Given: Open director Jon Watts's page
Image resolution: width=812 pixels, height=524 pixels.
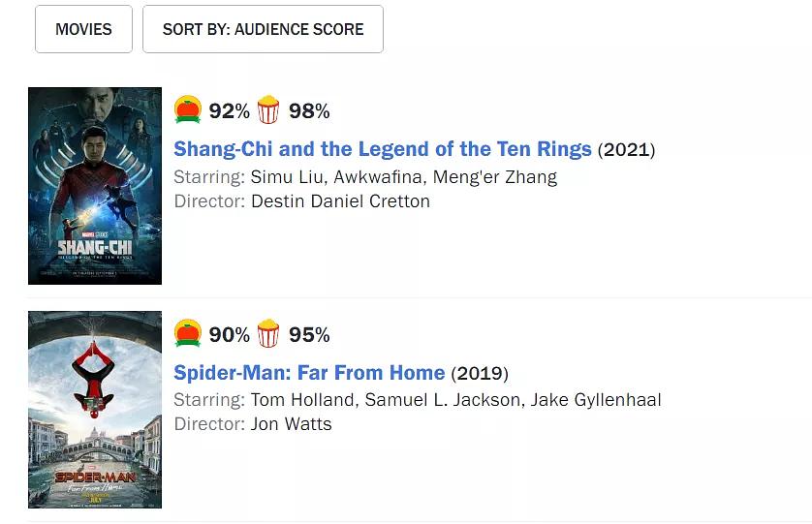Looking at the screenshot, I should tap(291, 424).
